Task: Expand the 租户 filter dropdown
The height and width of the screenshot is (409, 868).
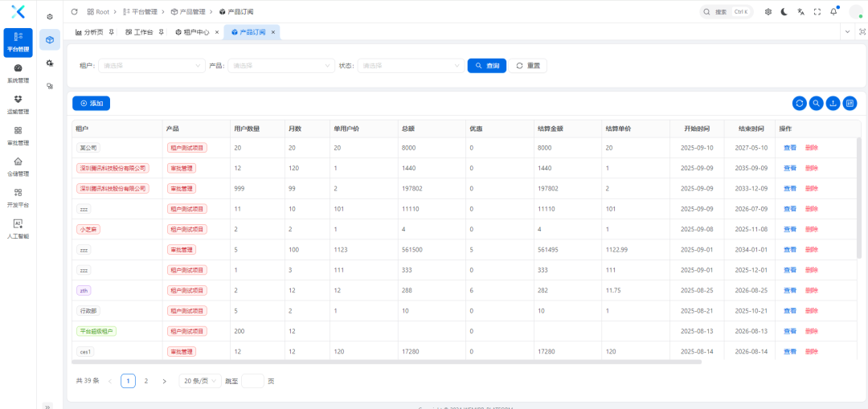Action: pos(152,66)
